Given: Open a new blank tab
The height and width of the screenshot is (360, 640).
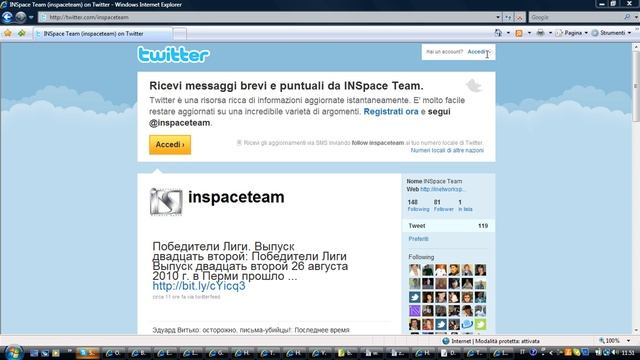Looking at the screenshot, I should 180,34.
